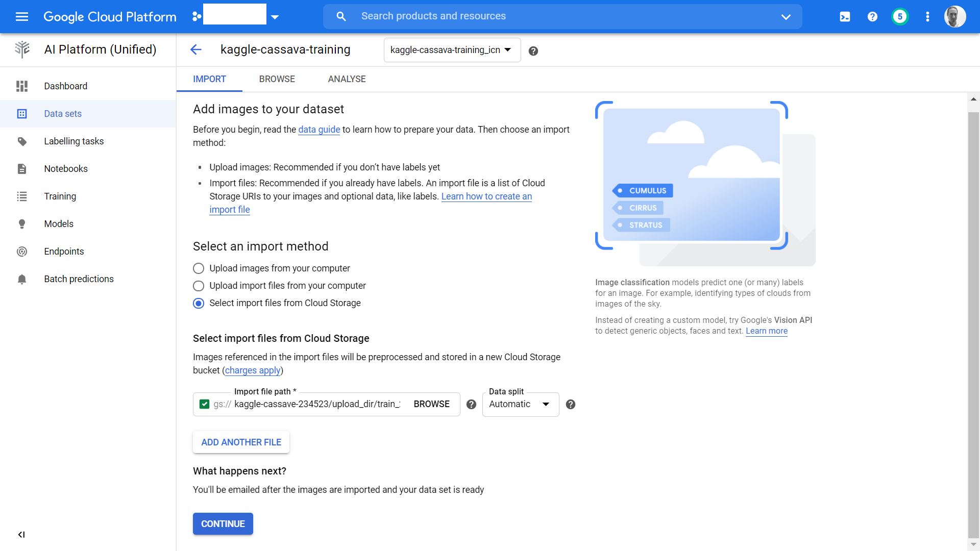Screen dimensions: 980x551
Task: Activate Cloud Shell terminal icon
Action: click(845, 16)
